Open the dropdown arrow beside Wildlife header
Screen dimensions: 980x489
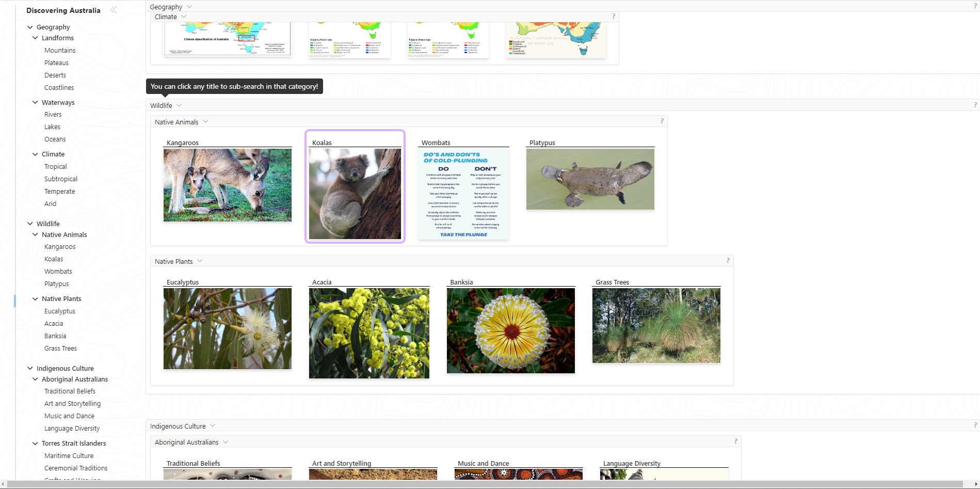[179, 105]
